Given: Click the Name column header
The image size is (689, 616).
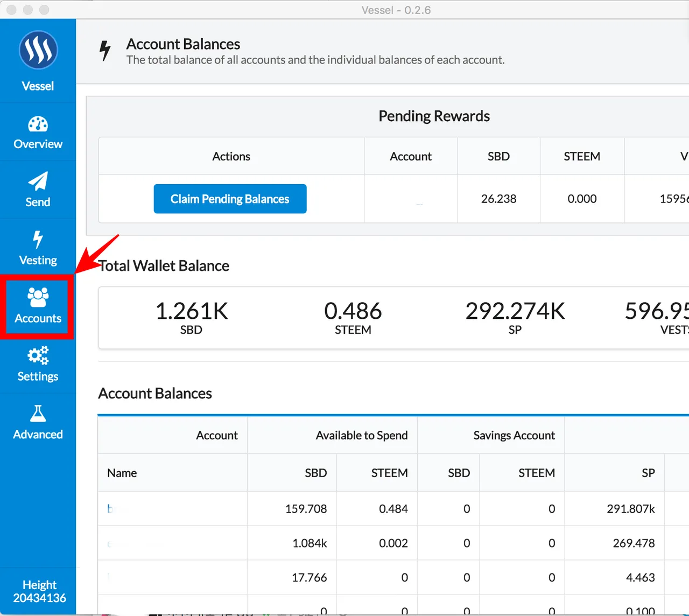Looking at the screenshot, I should [122, 473].
